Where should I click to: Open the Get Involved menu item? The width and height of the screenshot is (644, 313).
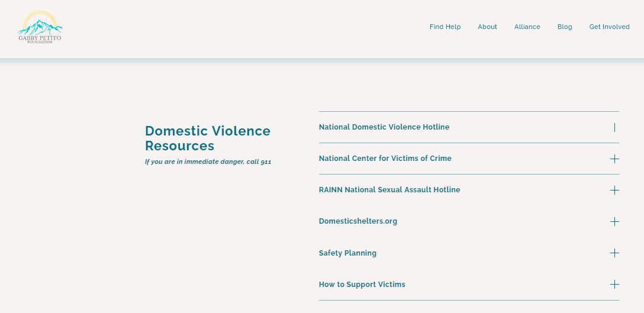tap(609, 27)
